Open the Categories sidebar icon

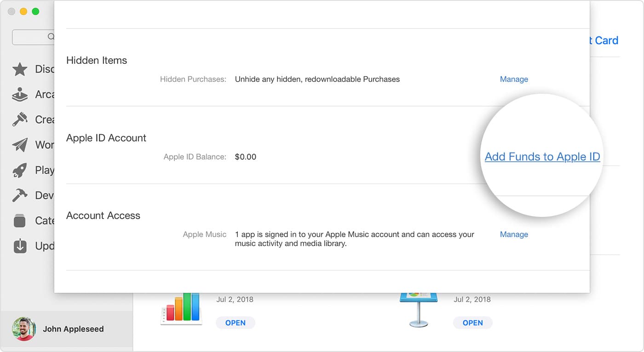pos(20,221)
